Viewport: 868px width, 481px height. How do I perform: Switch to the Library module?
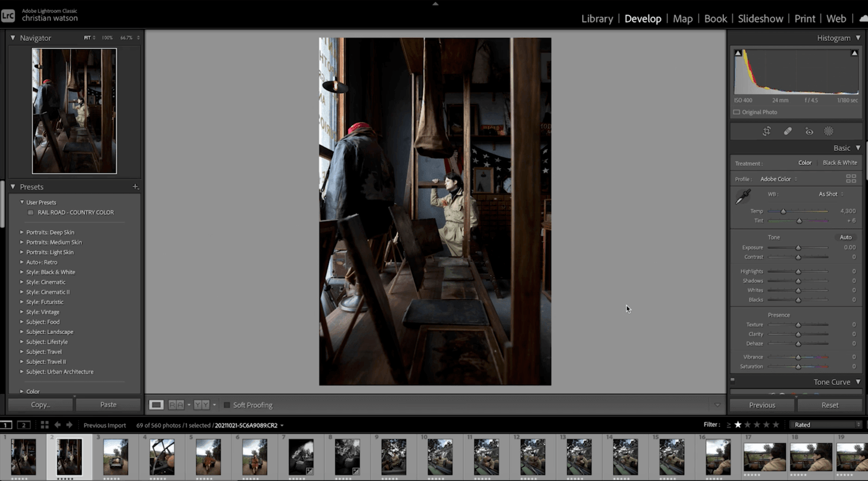[x=596, y=19]
